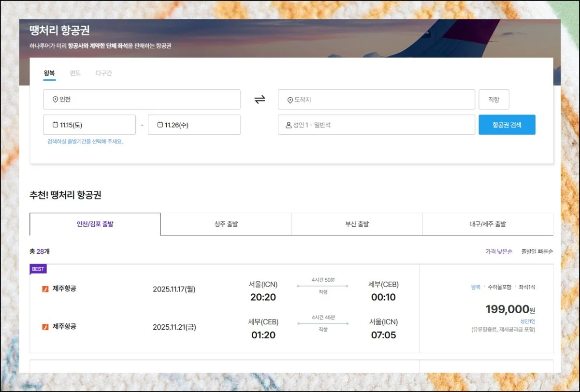Select the 편도 one-way trip option
The width and height of the screenshot is (580, 392).
tap(75, 73)
